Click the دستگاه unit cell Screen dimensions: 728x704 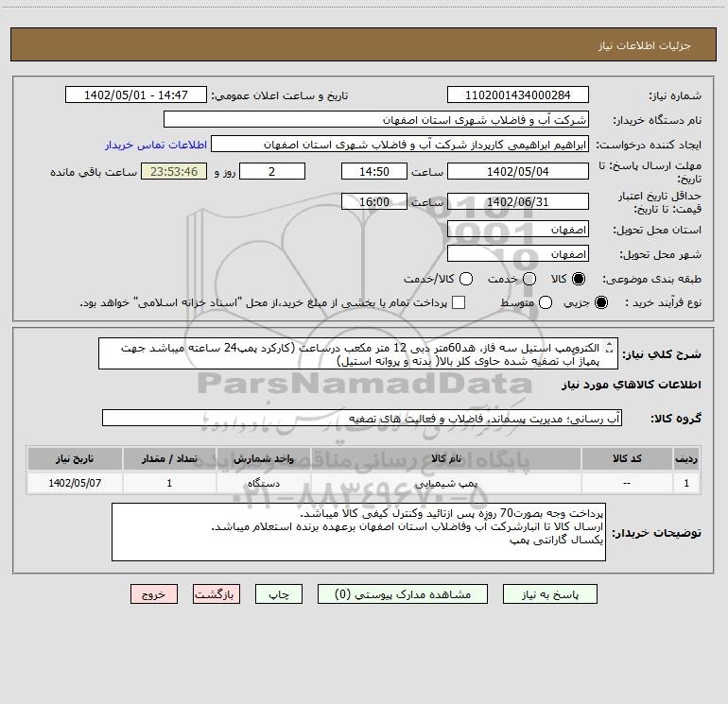263,483
